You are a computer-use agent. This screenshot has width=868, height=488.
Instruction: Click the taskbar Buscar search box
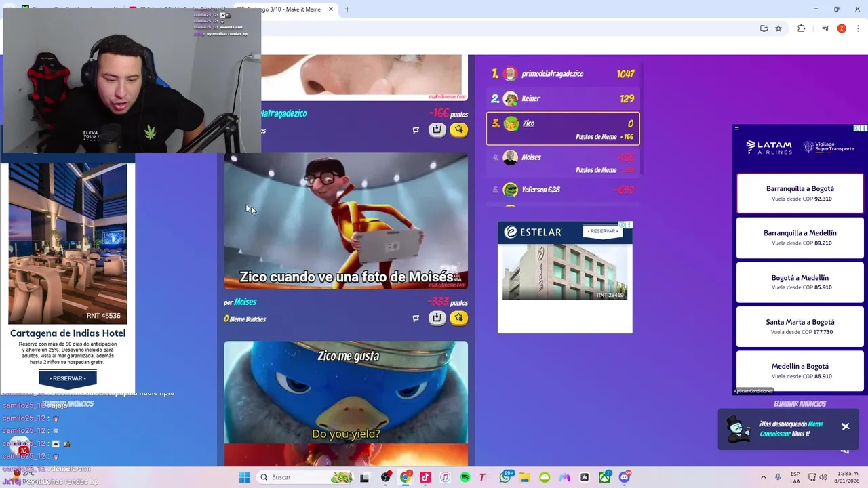pyautogui.click(x=307, y=477)
